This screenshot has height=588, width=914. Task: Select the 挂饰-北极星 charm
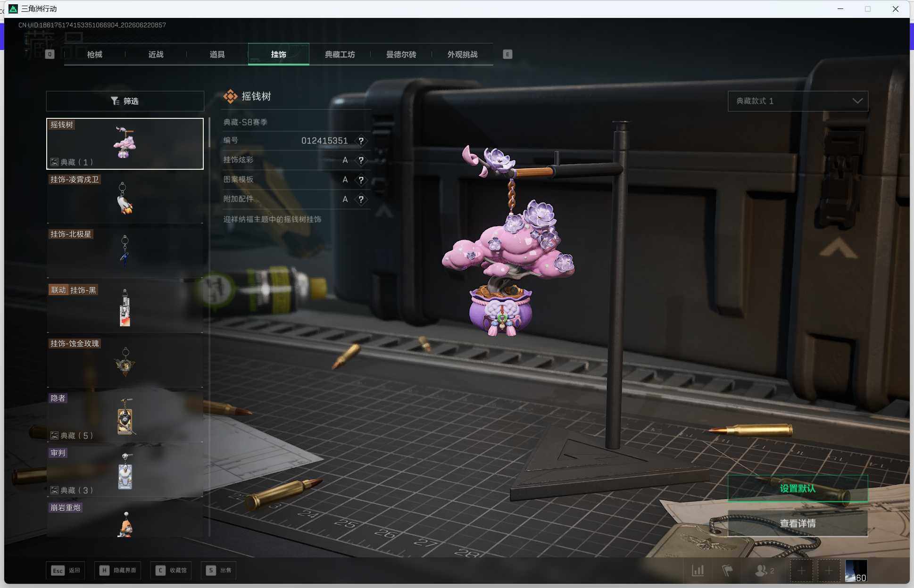pyautogui.click(x=125, y=253)
